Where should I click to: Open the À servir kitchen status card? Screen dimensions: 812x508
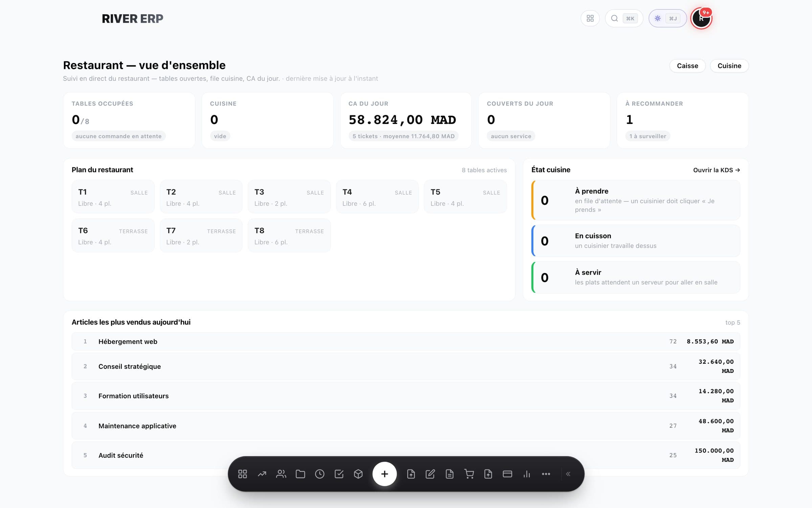pos(636,277)
